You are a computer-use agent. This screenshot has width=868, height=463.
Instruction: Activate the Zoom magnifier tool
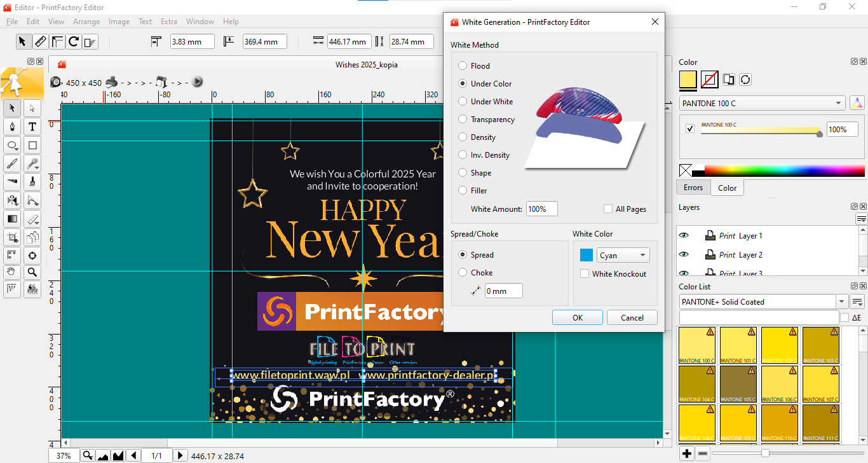(32, 272)
